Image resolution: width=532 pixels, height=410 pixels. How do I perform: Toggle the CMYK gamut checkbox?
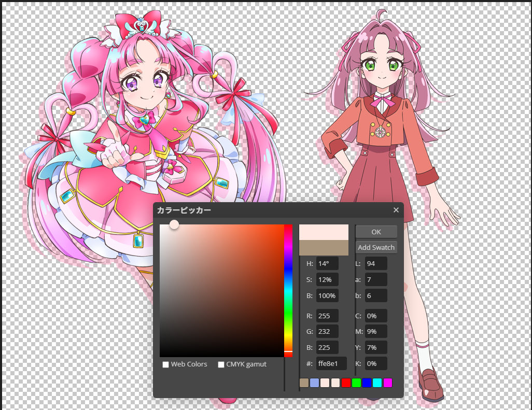coord(221,364)
